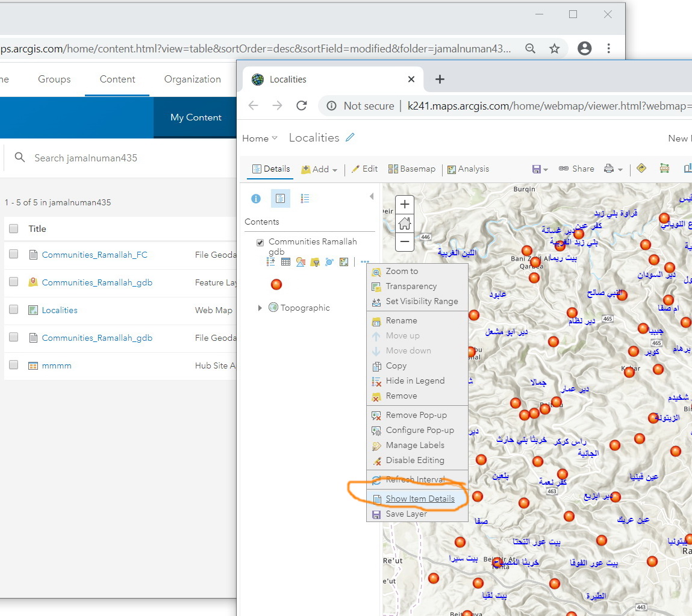The height and width of the screenshot is (616, 692).
Task: Select Configure Pop-up in the context menu
Action: click(x=420, y=430)
